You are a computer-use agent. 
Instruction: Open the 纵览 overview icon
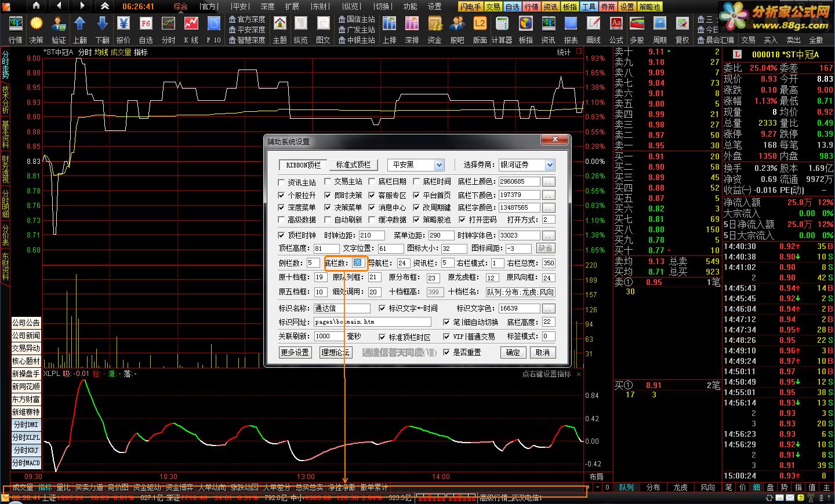point(300,29)
